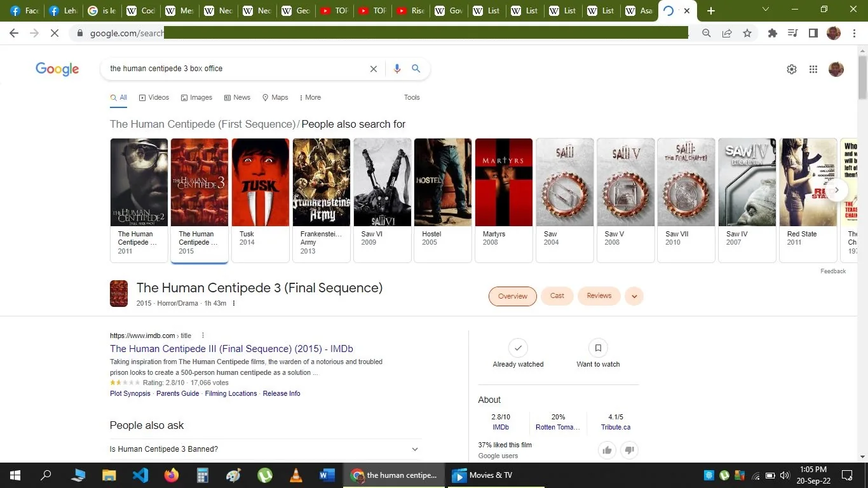This screenshot has height=488, width=868.
Task: Stop loading the page in Chrome
Action: [55, 33]
